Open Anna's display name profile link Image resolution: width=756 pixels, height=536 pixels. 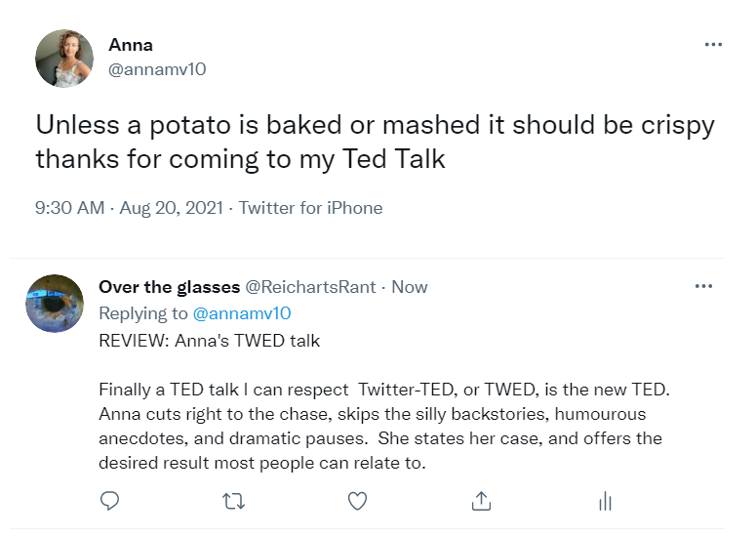coord(131,45)
